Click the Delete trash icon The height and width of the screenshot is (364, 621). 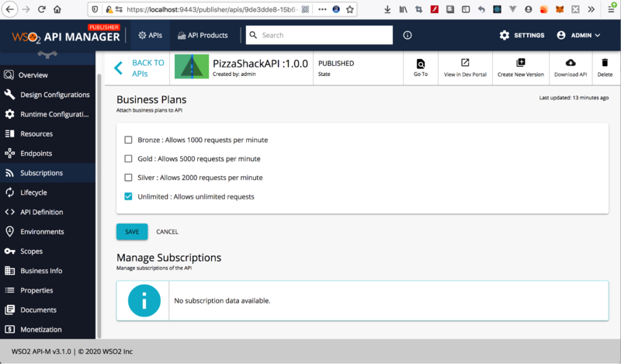click(605, 63)
